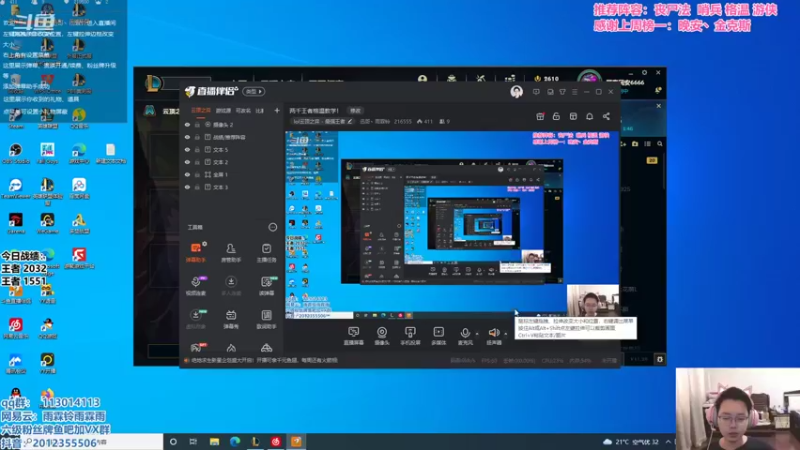Open the 主播任务 tool
The image size is (800, 450).
pyautogui.click(x=266, y=252)
